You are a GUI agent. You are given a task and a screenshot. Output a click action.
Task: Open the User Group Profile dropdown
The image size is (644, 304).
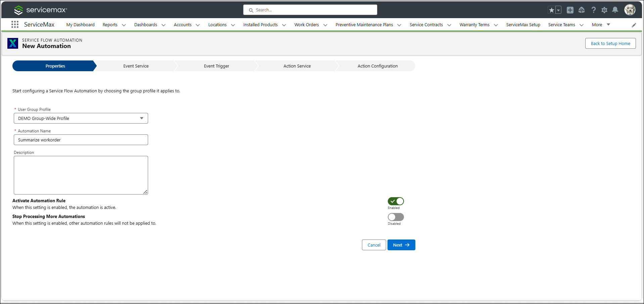[x=81, y=118]
